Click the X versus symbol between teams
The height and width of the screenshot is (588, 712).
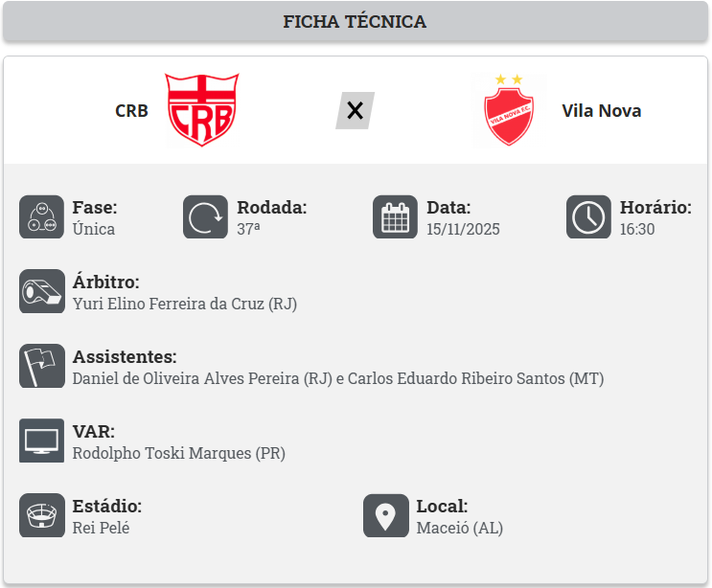355,110
